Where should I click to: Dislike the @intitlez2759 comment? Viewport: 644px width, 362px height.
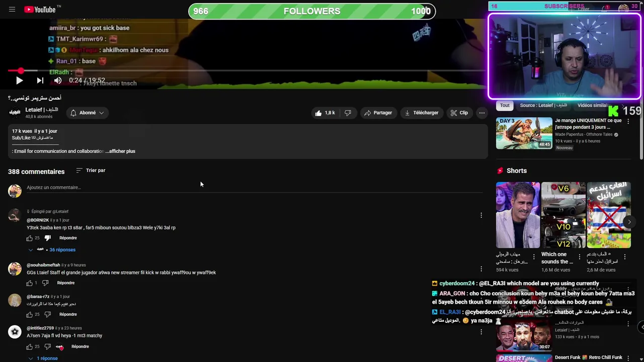(x=48, y=346)
